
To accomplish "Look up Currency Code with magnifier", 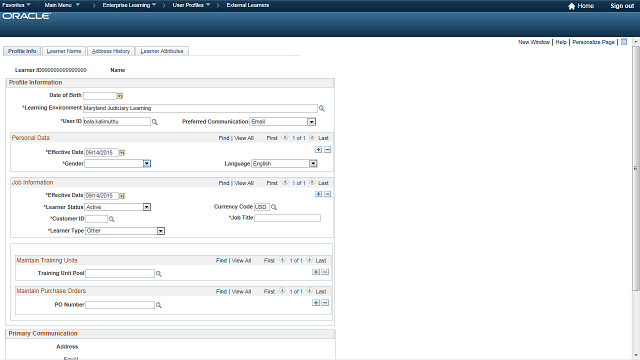I will (274, 207).
